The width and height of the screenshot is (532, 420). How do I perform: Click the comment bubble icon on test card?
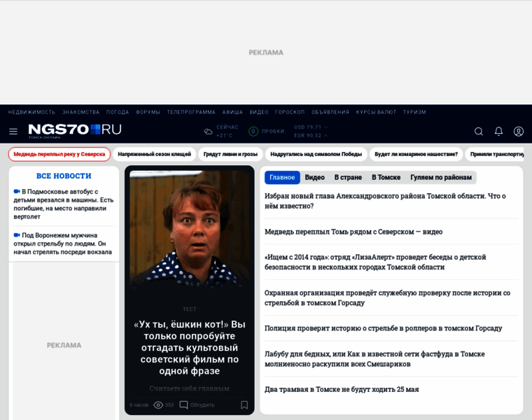tap(183, 405)
